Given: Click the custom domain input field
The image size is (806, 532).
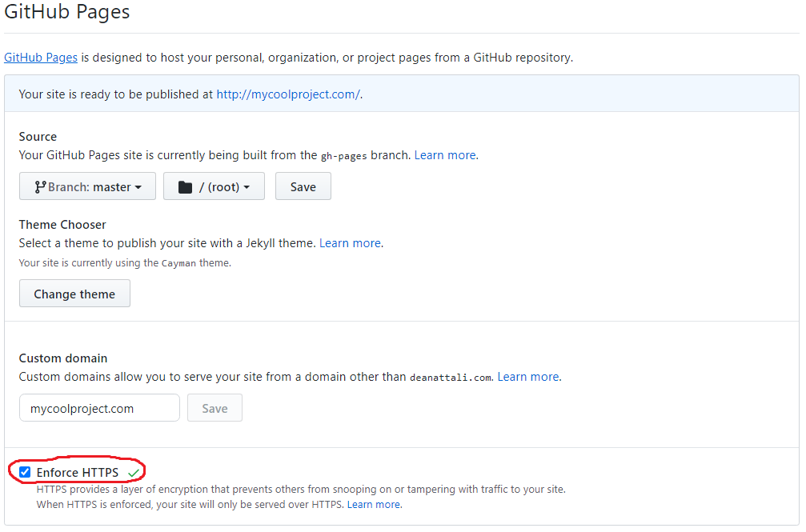Looking at the screenshot, I should [99, 408].
